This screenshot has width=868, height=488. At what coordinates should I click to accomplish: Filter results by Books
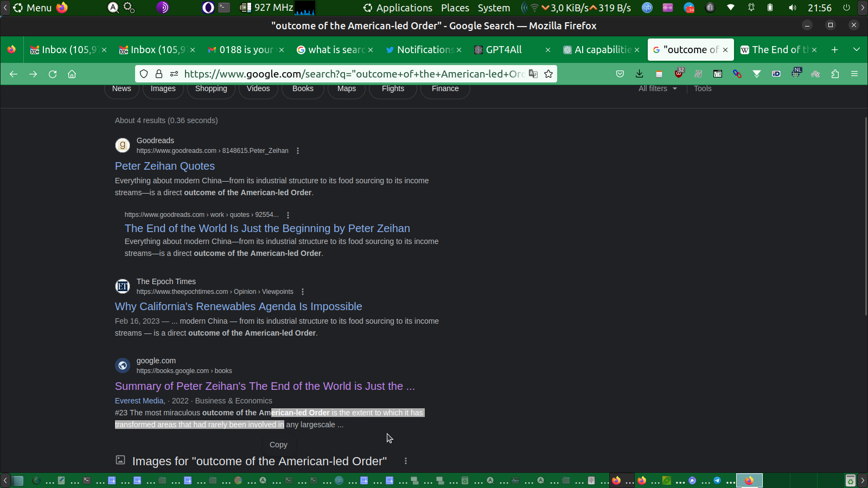click(303, 89)
